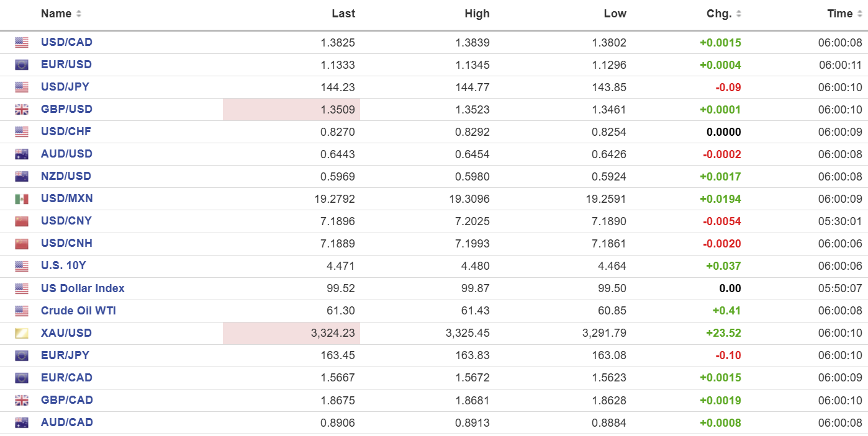Click the highlighted XAU/USD last price cell
This screenshot has width=868, height=436.
tap(292, 333)
